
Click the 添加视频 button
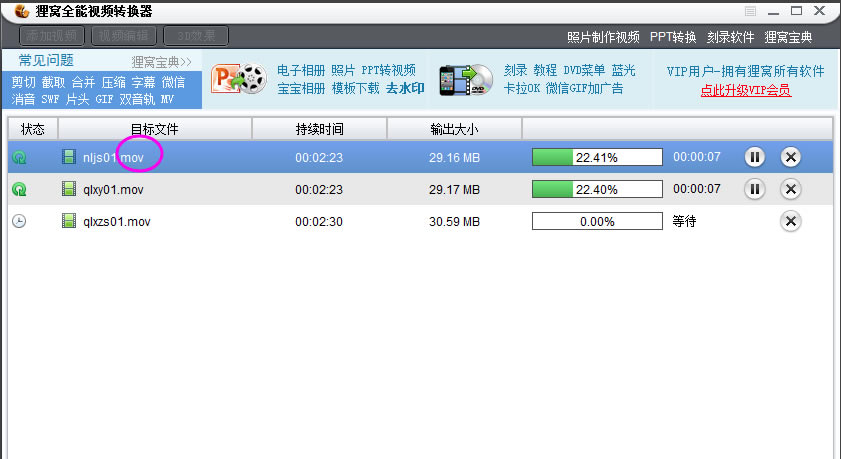click(x=49, y=36)
